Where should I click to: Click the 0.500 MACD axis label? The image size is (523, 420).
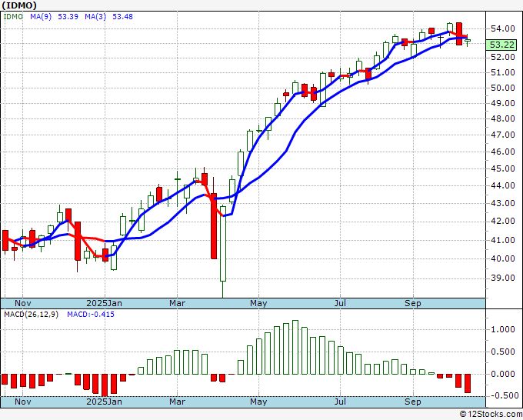503,352
